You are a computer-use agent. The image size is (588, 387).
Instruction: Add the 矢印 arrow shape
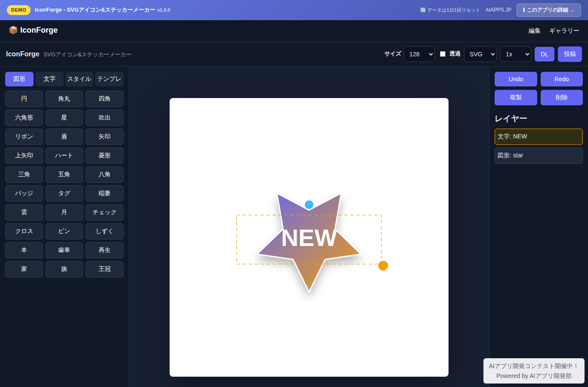105,137
